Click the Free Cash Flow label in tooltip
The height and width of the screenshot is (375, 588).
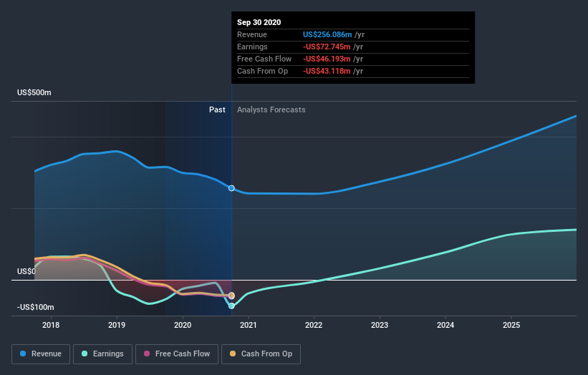tap(264, 59)
